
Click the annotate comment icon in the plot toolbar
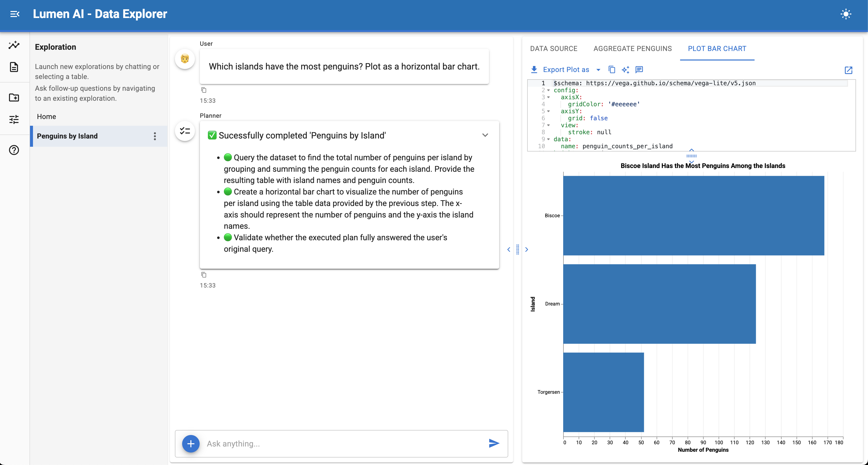(x=639, y=70)
